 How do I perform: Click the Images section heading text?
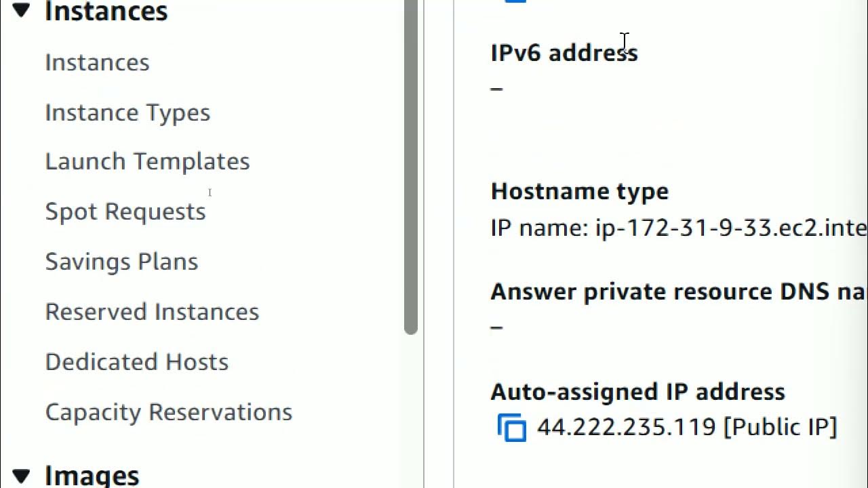[x=92, y=475]
